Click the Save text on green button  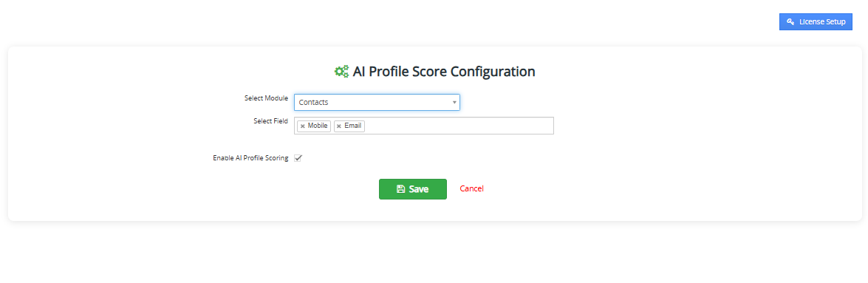click(x=419, y=189)
